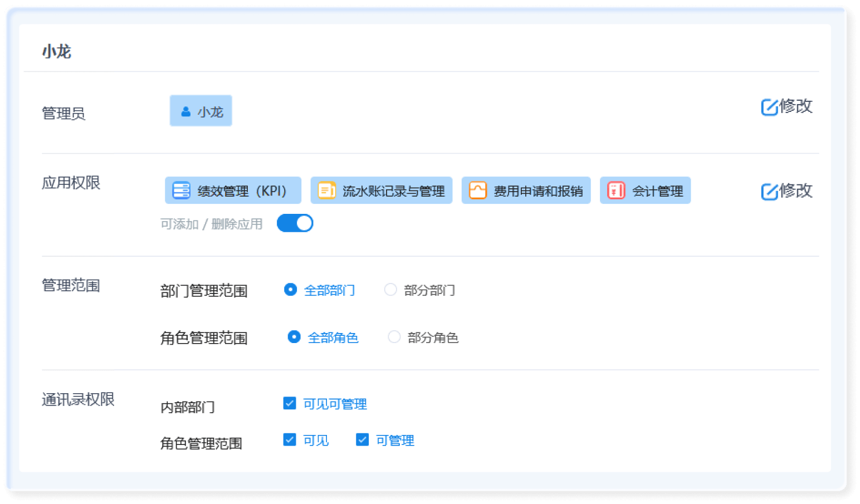Click the 管理员 label

point(63,114)
